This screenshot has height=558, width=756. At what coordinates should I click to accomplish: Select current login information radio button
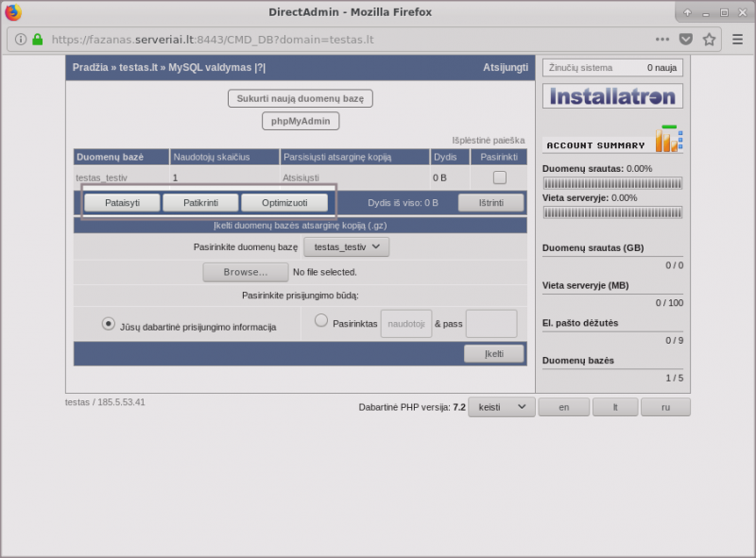(109, 323)
